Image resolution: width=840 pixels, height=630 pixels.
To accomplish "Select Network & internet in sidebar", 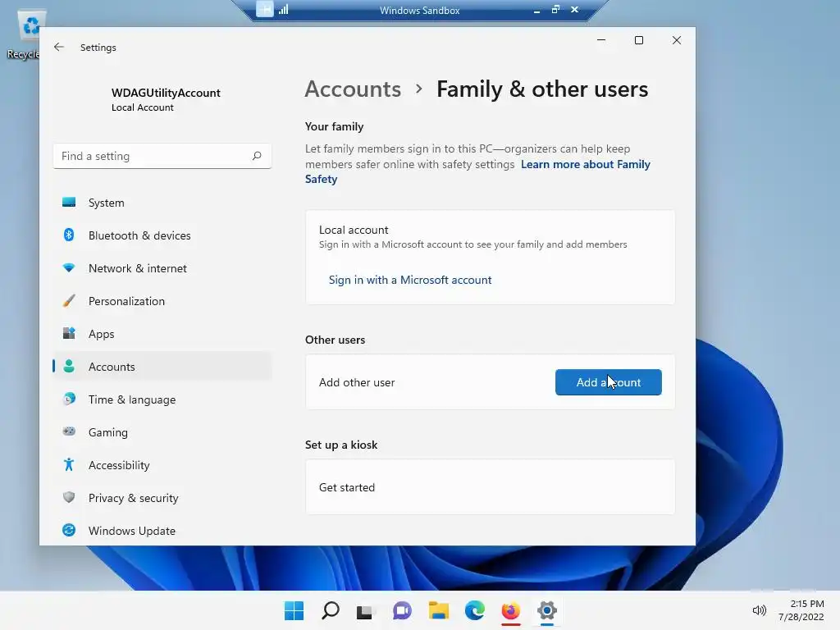I will pyautogui.click(x=162, y=268).
